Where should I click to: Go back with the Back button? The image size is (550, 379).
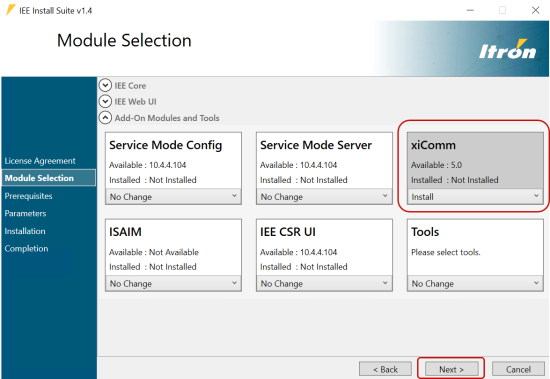click(x=385, y=369)
